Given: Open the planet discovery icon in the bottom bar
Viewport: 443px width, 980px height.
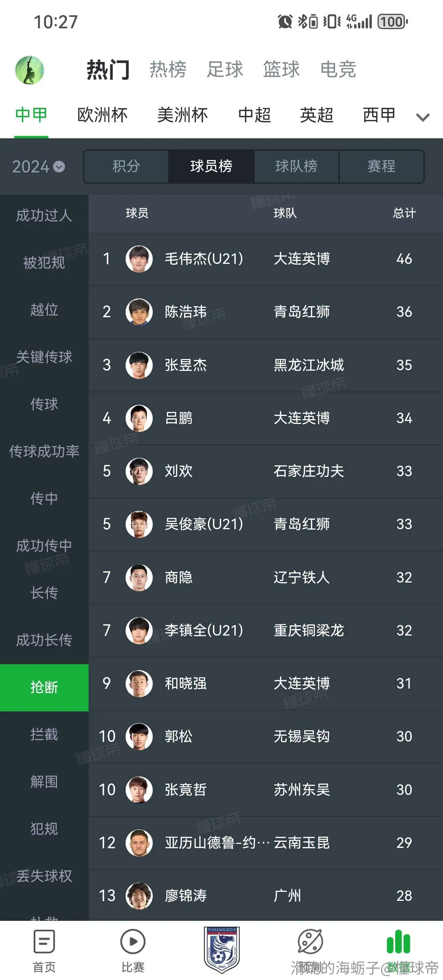Looking at the screenshot, I should point(310,941).
